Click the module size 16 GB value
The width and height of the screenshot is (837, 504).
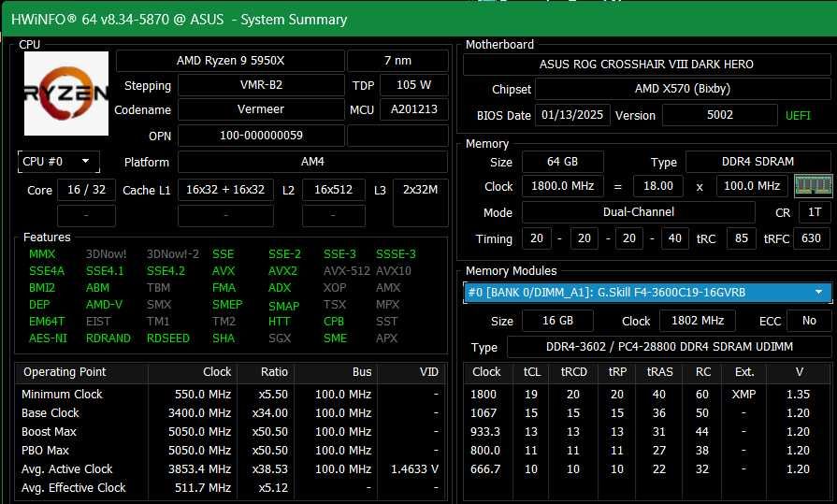557,321
